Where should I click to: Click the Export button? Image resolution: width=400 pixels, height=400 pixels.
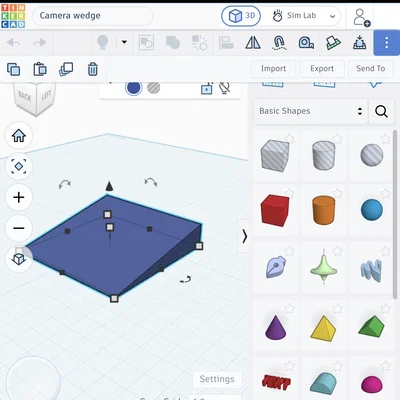tap(322, 69)
